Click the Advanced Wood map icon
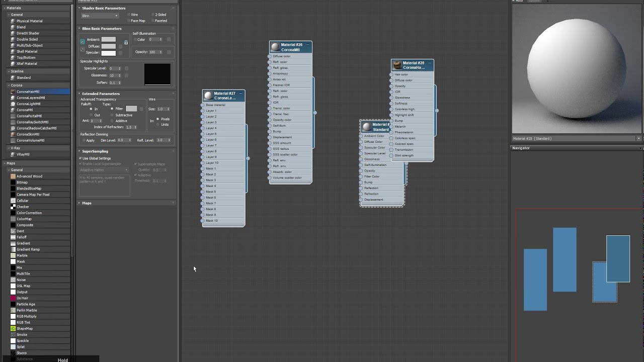This screenshot has width=644, height=362. [x=13, y=176]
